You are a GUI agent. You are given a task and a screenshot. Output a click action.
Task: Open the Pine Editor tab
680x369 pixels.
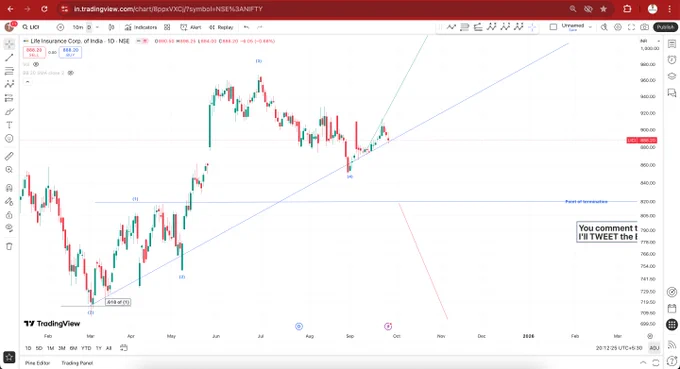point(37,363)
